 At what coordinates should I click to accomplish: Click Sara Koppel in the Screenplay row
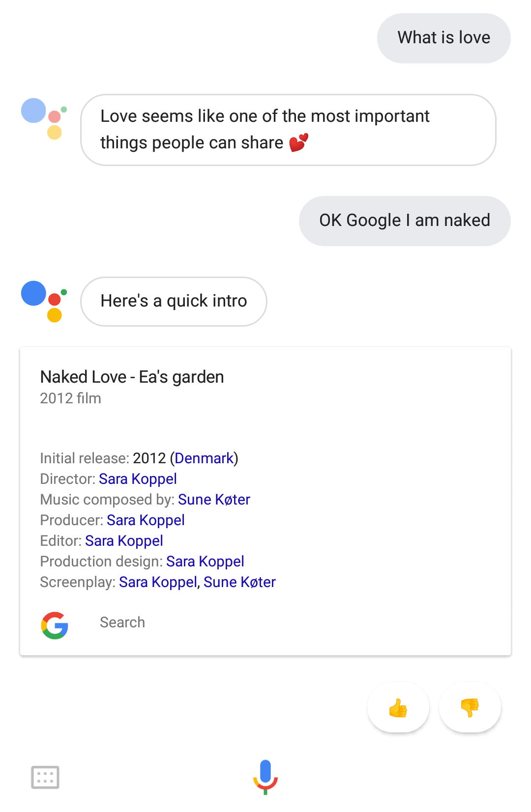click(x=158, y=582)
